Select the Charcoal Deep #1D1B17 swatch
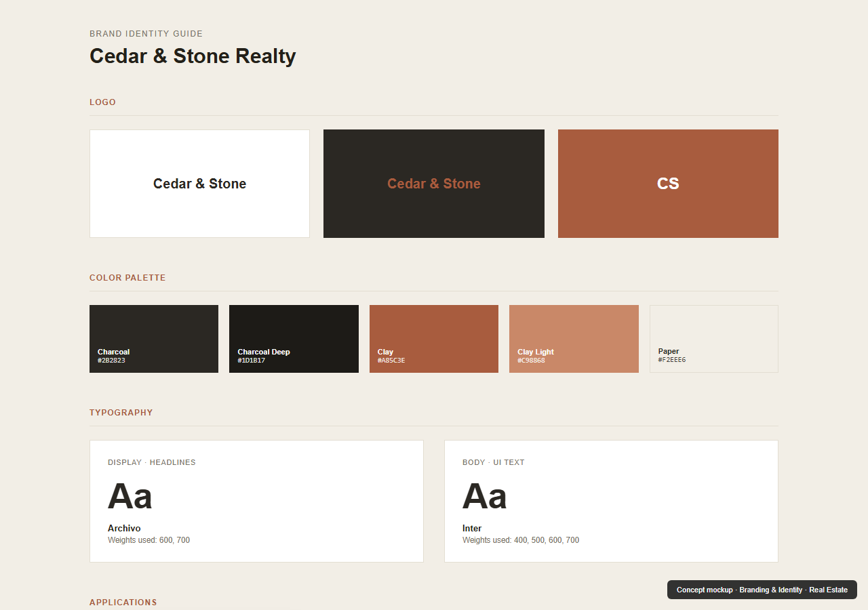The image size is (868, 610). pyautogui.click(x=294, y=339)
